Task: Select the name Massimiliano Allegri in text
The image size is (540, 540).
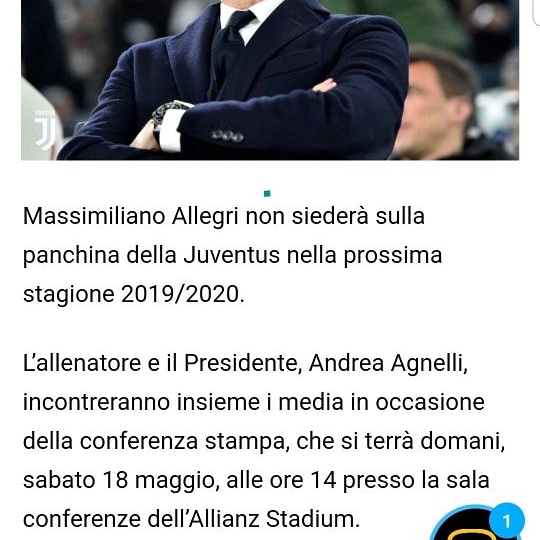Action: pyautogui.click(x=131, y=217)
